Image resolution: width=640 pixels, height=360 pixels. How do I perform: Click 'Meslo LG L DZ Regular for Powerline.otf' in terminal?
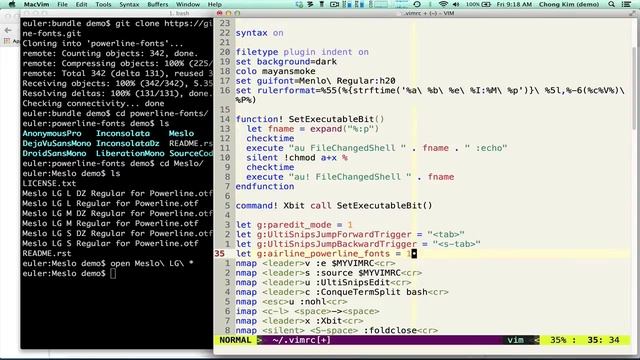(x=118, y=193)
